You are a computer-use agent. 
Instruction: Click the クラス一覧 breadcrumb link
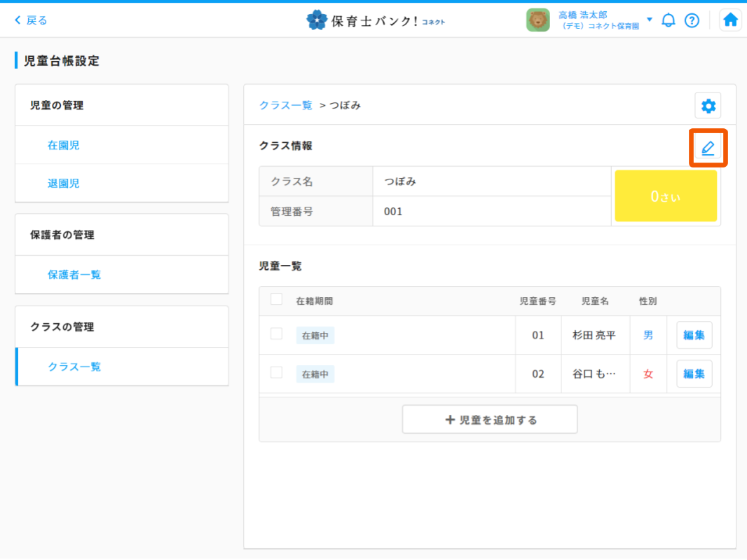285,105
